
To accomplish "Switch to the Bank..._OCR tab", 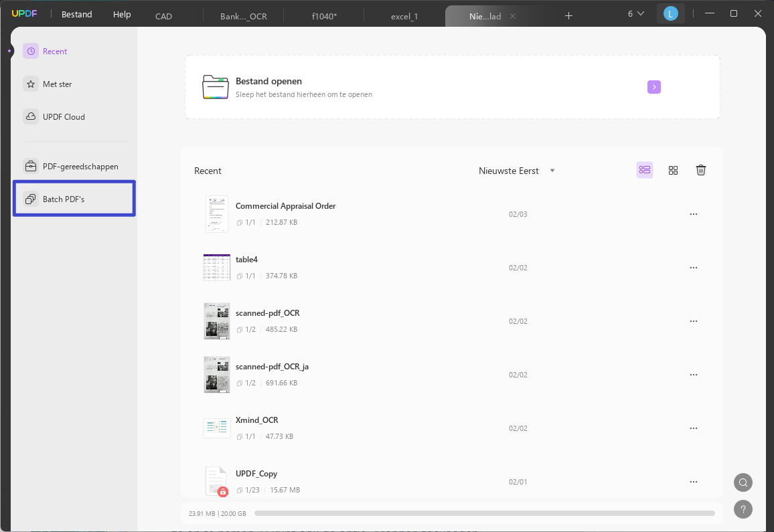I will point(243,16).
